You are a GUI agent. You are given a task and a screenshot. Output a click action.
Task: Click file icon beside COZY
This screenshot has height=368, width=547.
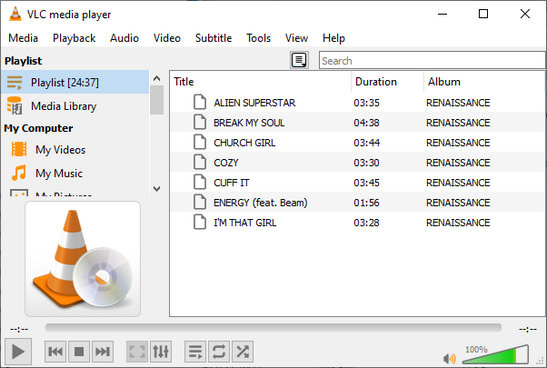tap(200, 162)
